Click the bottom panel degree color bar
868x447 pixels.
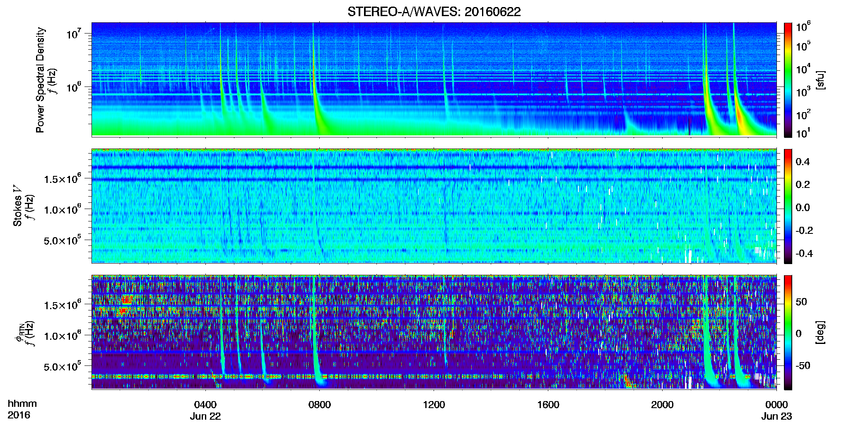click(788, 332)
